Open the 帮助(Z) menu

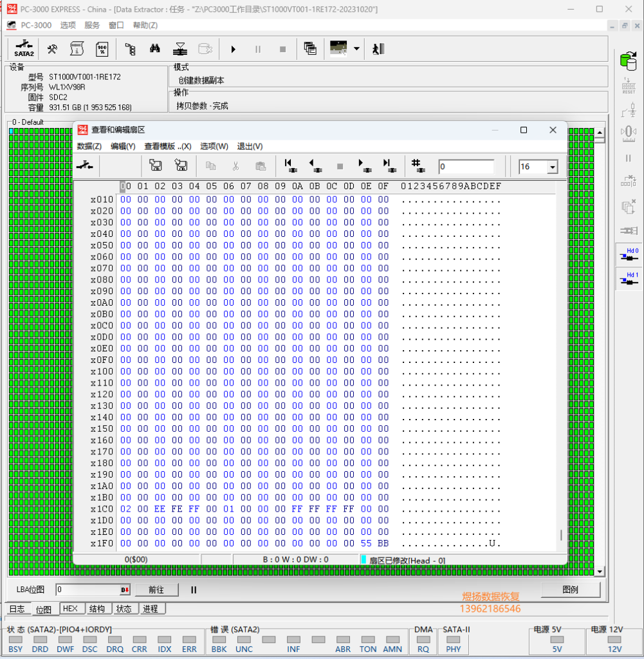(x=145, y=25)
